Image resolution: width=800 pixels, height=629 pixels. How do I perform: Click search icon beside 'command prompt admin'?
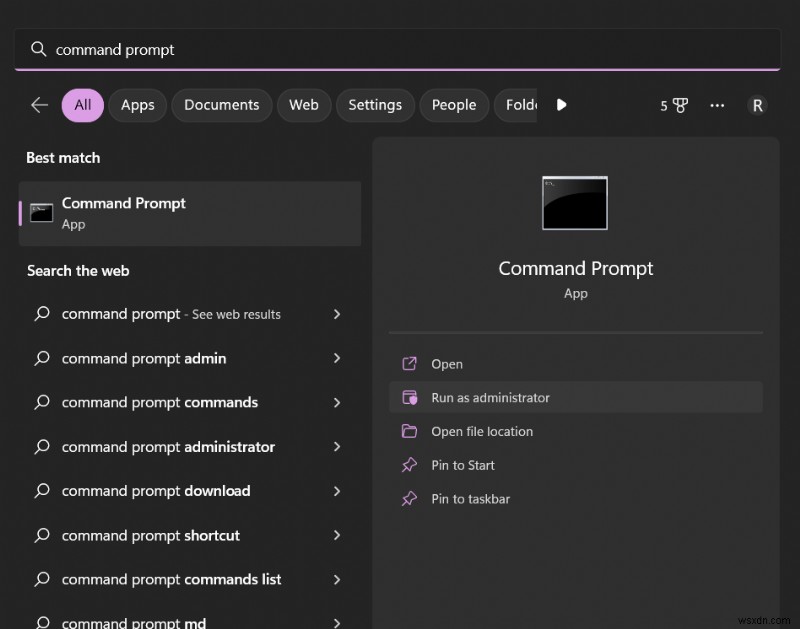tap(42, 358)
